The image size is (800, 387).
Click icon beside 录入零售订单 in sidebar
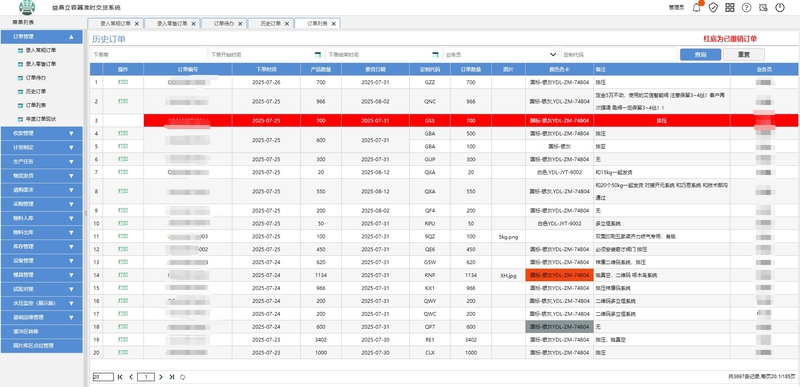point(20,64)
